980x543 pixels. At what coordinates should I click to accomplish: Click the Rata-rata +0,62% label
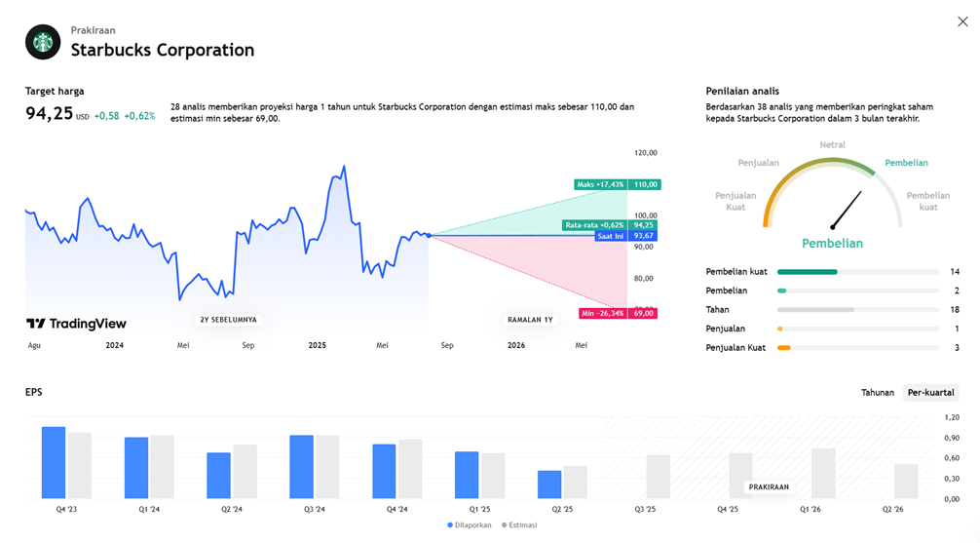point(611,225)
